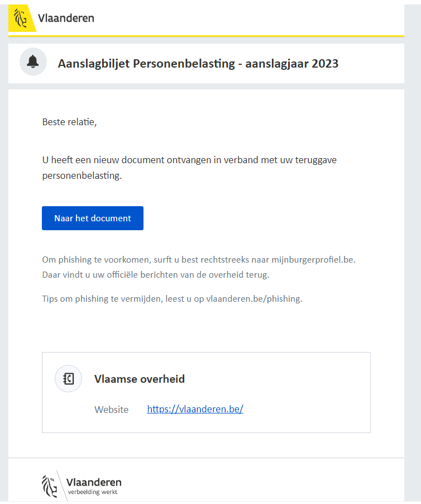Viewport: 421px width, 504px height.
Task: Select the 'Aanslagbiljet Personenbelasting - aanslagjaar 2023' title
Action: 198,64
